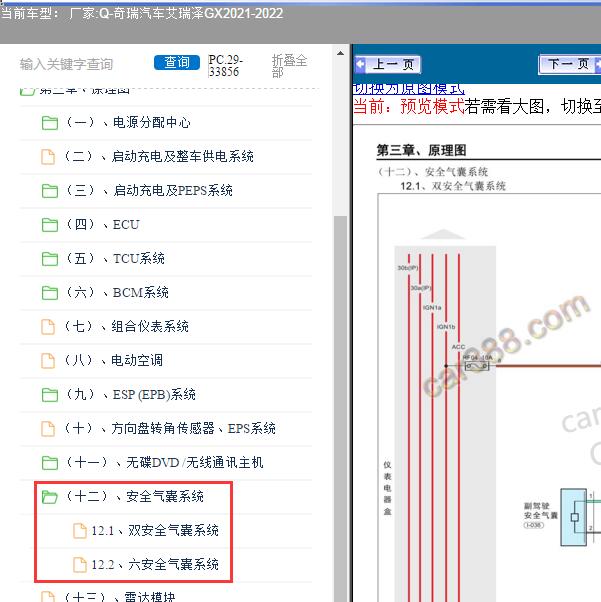Select the （六）、BCM系统 tree row
Screen dimensions: 601x602
coord(165,293)
